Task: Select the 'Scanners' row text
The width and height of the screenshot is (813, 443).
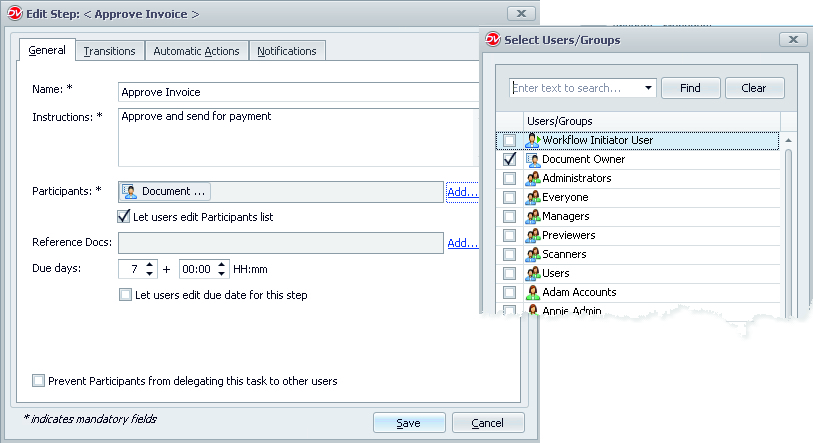Action: [565, 254]
